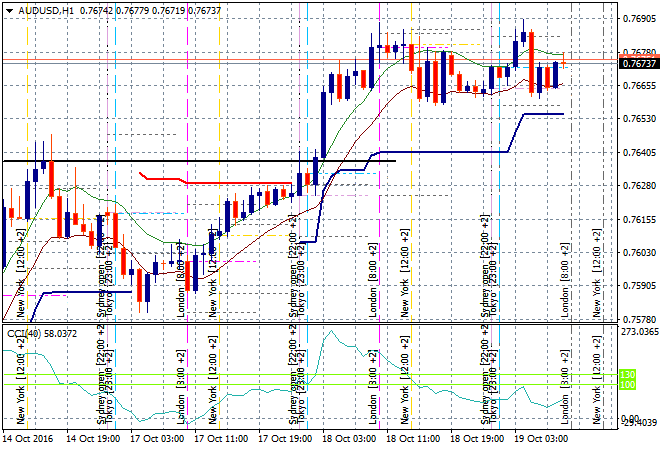The image size is (660, 450).
Task: Click the green 100 level tag
Action: tap(628, 385)
